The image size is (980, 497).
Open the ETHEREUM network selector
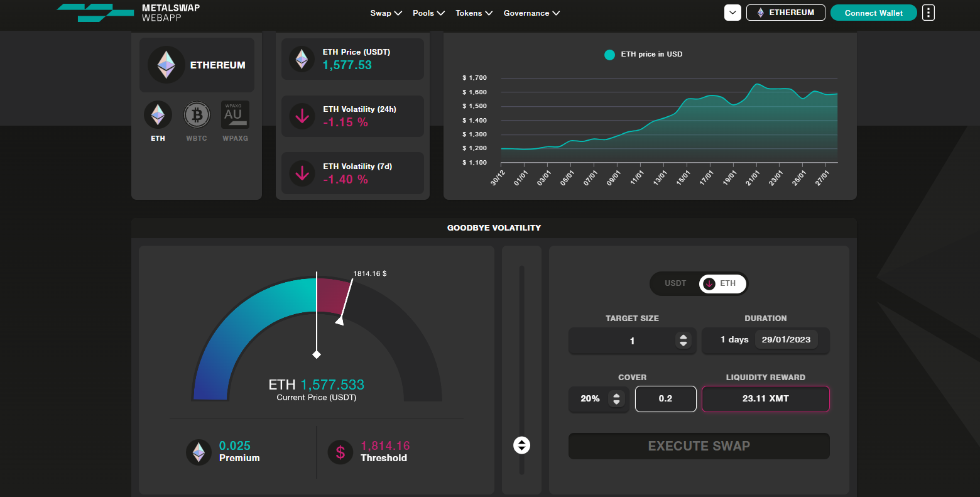(x=786, y=13)
